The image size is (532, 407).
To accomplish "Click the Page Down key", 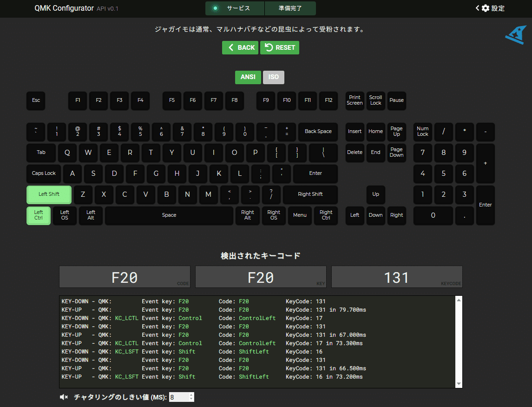I will [x=397, y=153].
